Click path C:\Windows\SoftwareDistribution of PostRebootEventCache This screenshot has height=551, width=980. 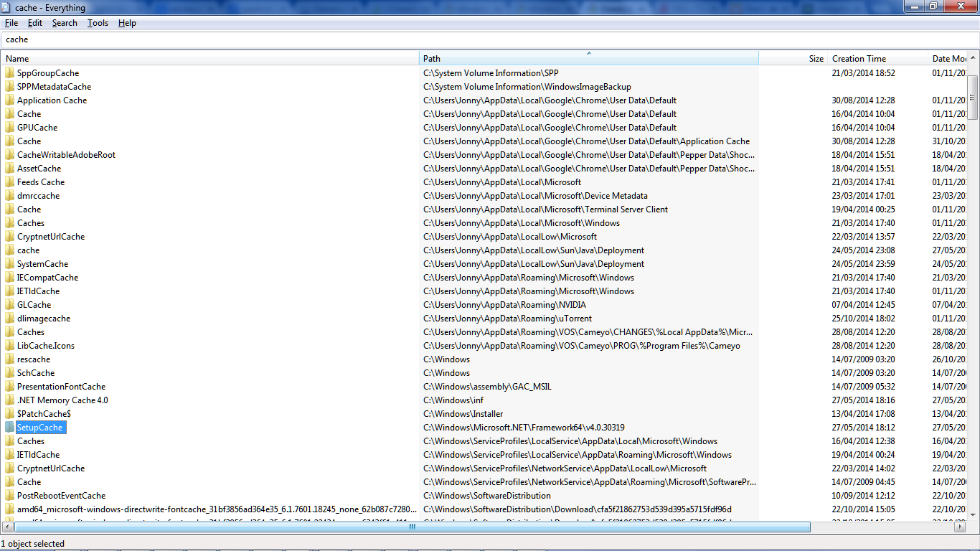tap(486, 496)
